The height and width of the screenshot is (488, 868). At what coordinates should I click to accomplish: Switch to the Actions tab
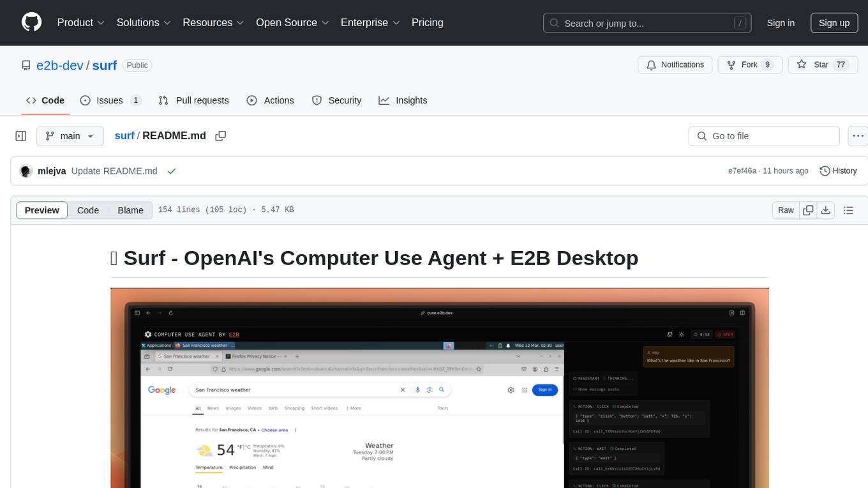270,100
